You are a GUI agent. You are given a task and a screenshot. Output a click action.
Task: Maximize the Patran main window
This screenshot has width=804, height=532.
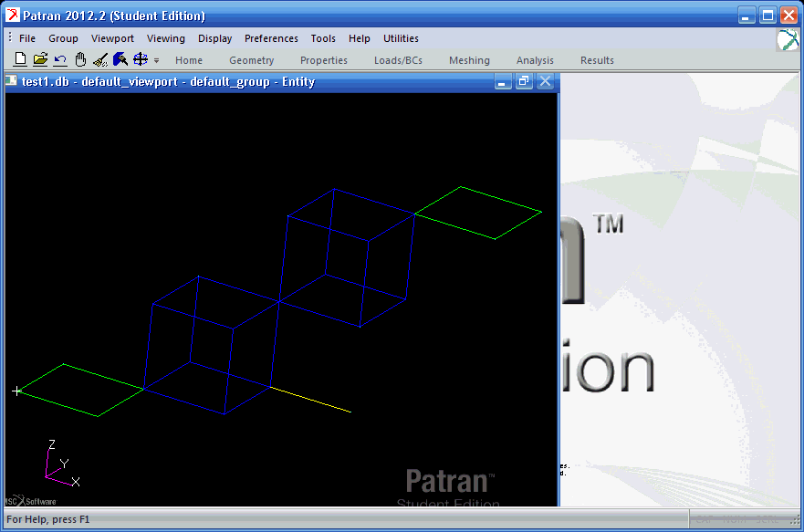click(767, 16)
